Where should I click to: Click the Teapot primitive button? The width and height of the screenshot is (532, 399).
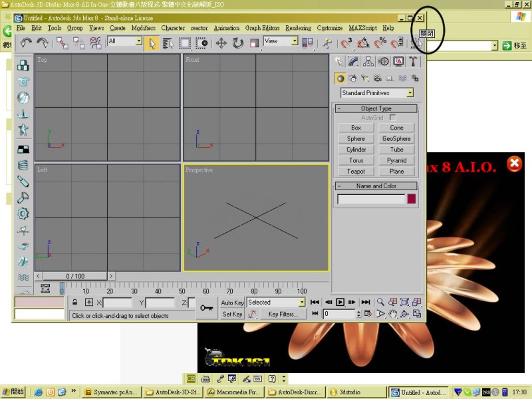click(356, 171)
